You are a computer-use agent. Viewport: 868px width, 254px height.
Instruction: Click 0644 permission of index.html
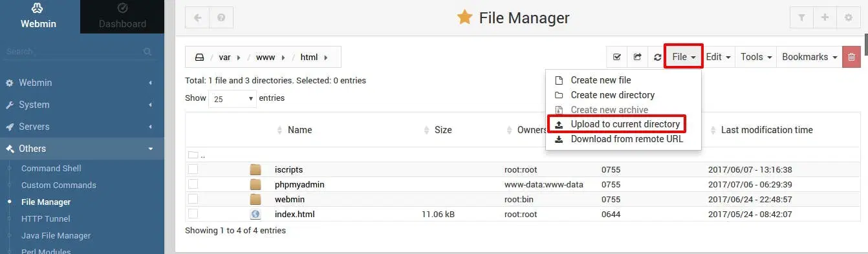(x=611, y=215)
